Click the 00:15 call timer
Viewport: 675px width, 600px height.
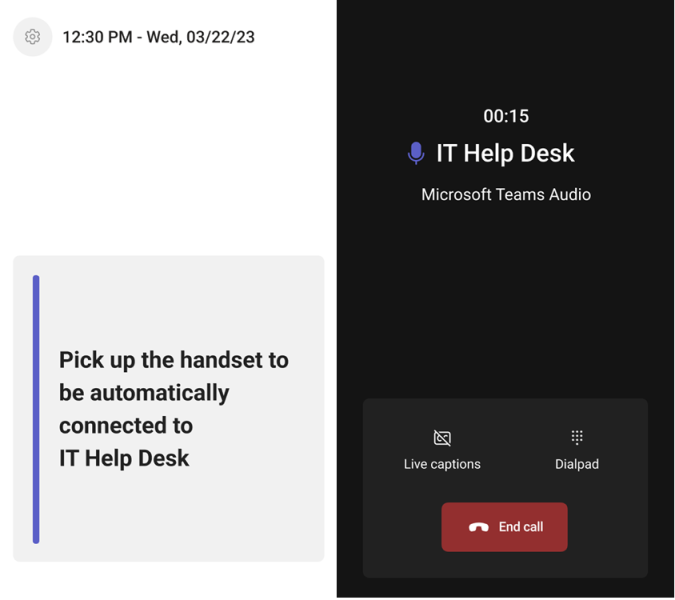click(506, 116)
